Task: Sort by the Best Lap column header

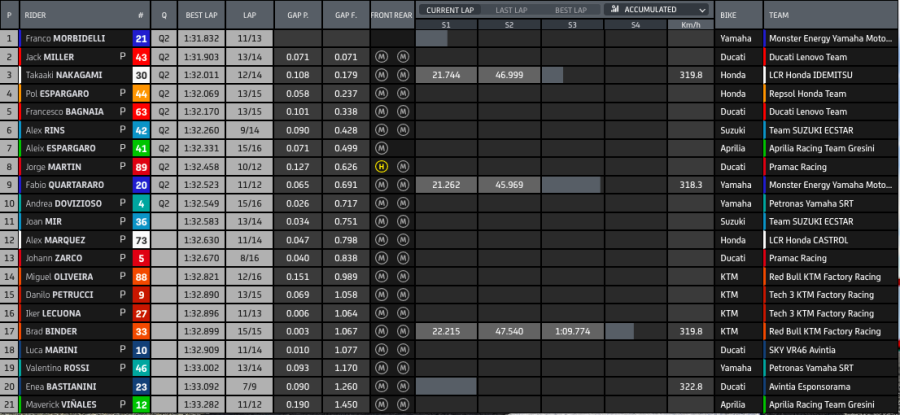Action: pos(203,17)
